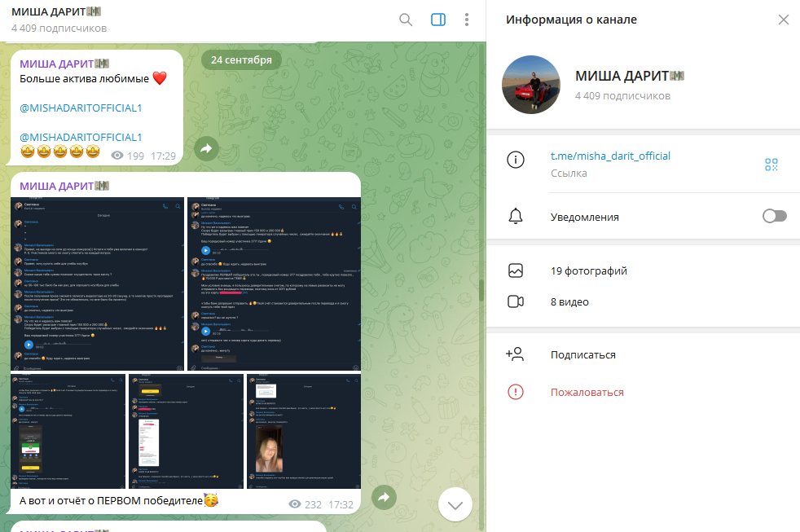The image size is (800, 532).
Task: Click the info circle icon beside channel link
Action: tap(516, 160)
